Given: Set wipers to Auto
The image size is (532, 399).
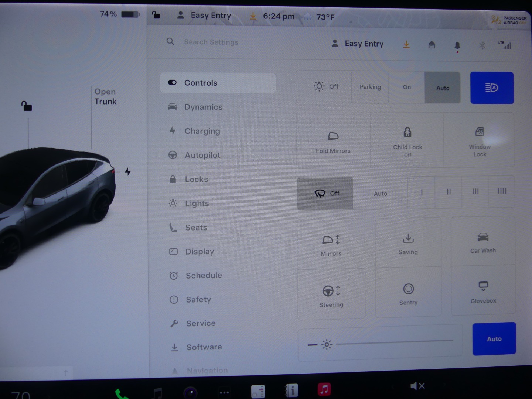Looking at the screenshot, I should (380, 194).
